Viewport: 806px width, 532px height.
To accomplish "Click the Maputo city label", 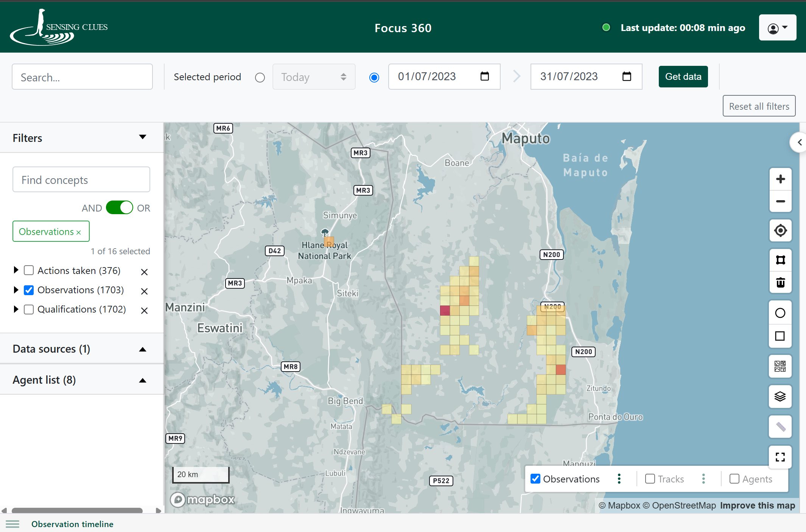I will [526, 138].
